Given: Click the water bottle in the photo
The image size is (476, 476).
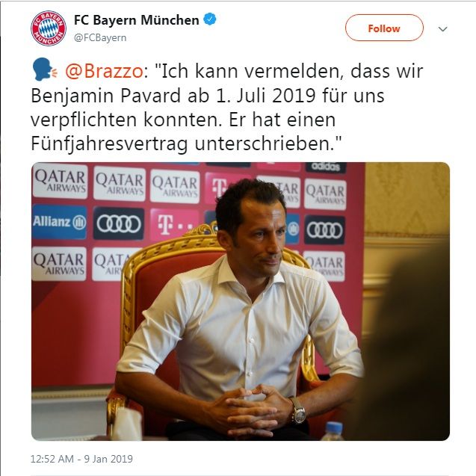Looking at the screenshot, I should (333, 430).
